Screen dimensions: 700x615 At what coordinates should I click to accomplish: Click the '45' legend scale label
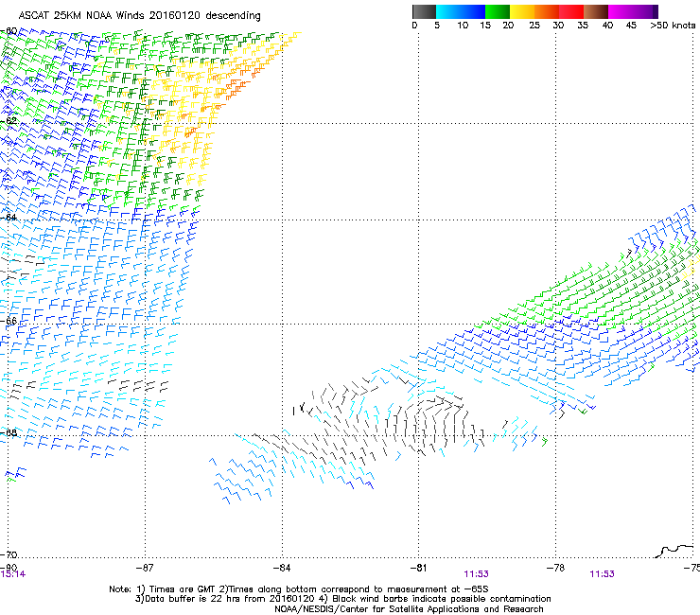click(631, 26)
